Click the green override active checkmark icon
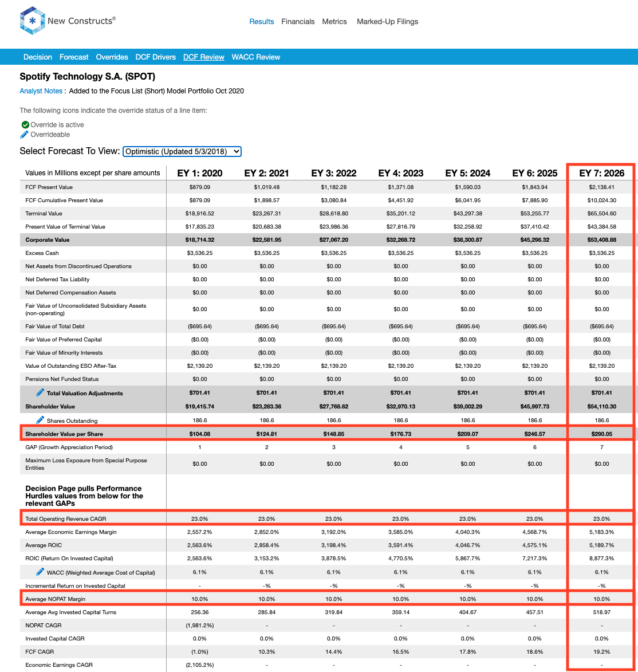 point(25,125)
